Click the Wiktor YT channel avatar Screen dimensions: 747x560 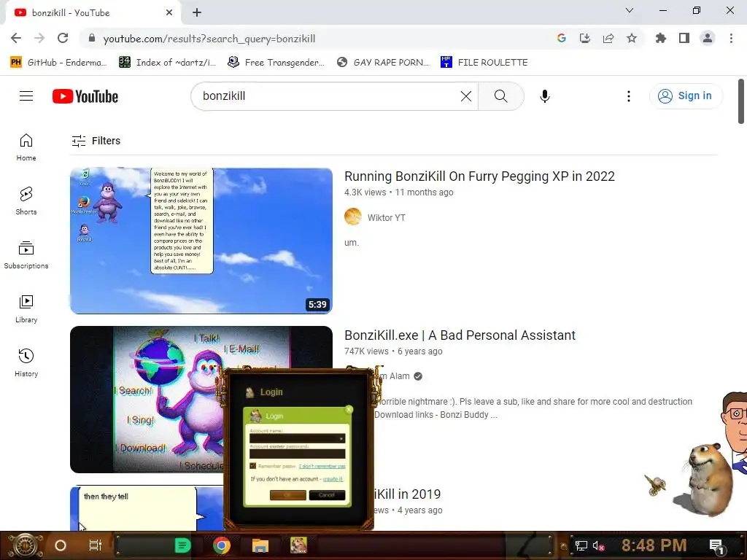(x=353, y=217)
